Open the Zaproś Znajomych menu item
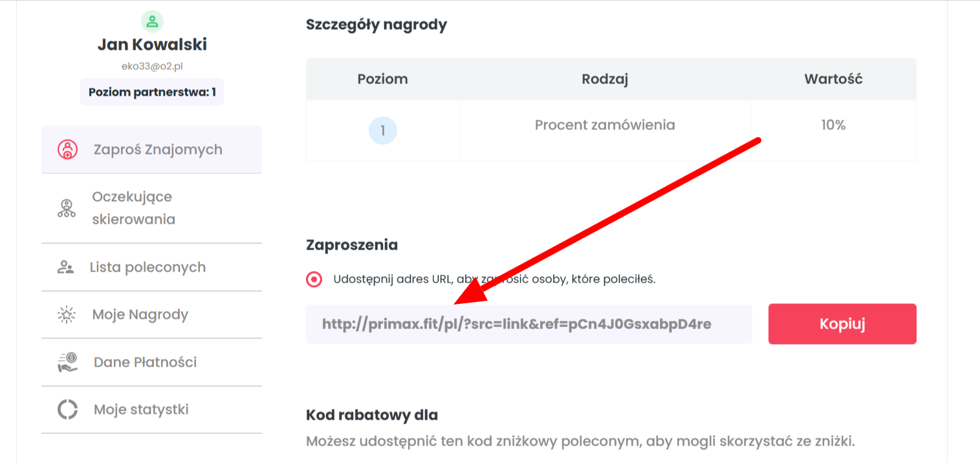 [151, 149]
